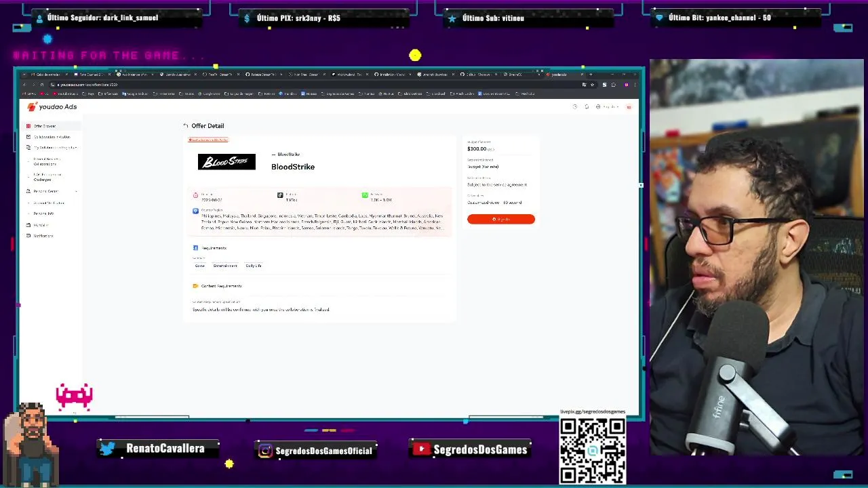The image size is (868, 488).
Task: Switch to the youdaoads browser tab
Action: click(x=563, y=75)
